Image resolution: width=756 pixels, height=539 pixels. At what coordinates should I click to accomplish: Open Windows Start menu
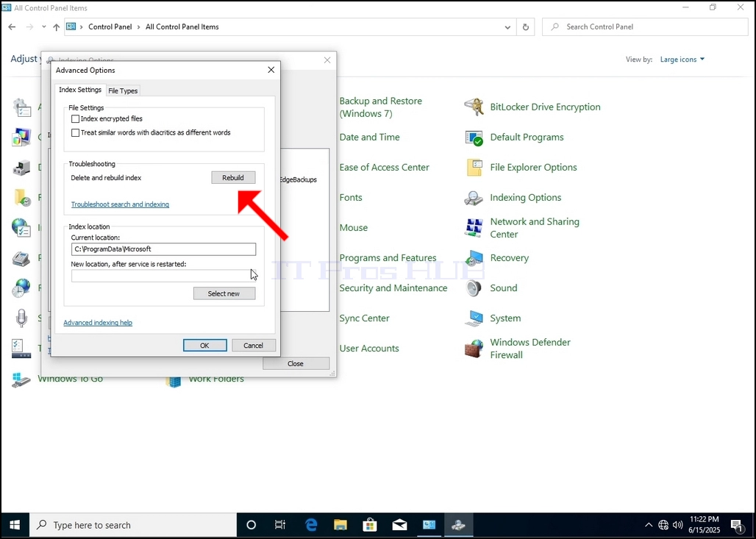[15, 525]
